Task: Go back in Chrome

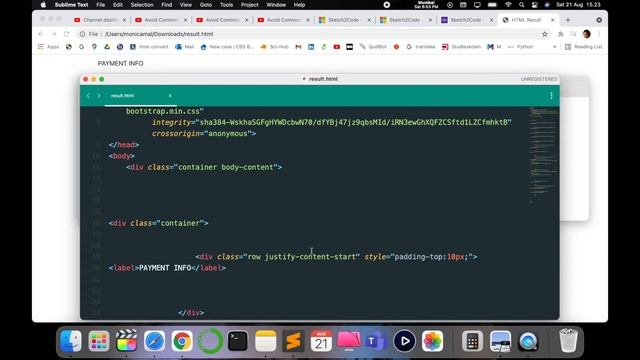Action: pos(40,34)
